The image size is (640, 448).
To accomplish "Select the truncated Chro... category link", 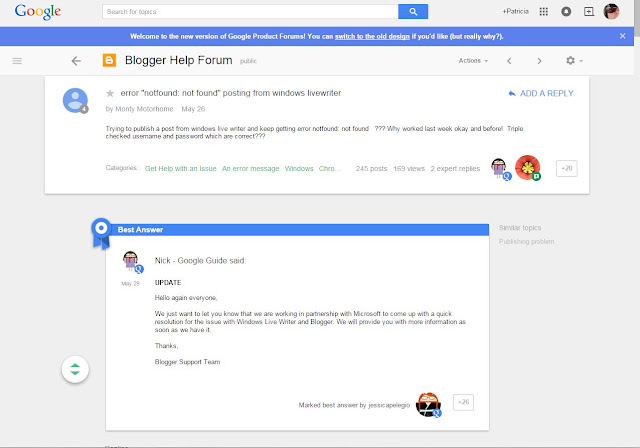I will (x=329, y=169).
